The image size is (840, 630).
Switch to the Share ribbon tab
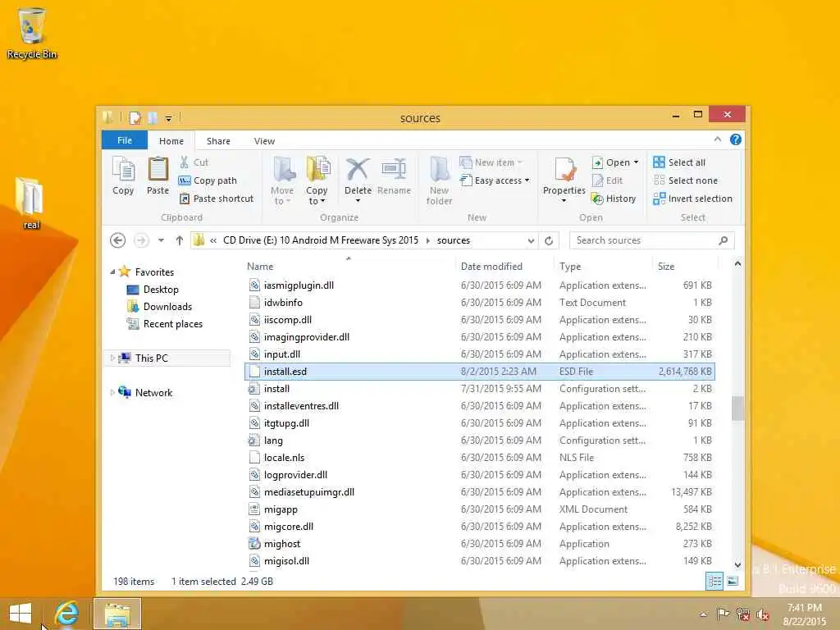[x=218, y=141]
